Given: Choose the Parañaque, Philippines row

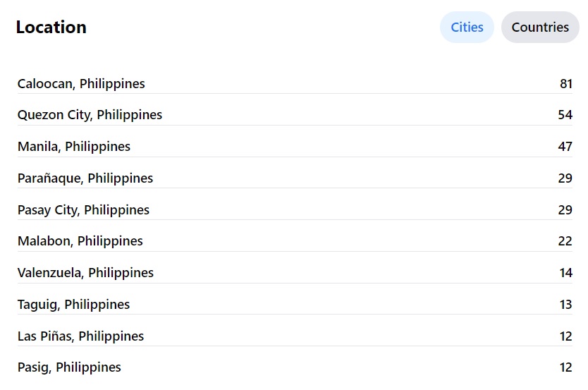Looking at the screenshot, I should click(85, 178).
